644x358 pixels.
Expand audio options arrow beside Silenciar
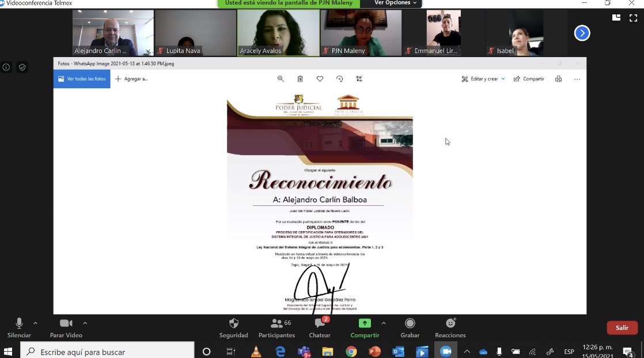point(35,323)
